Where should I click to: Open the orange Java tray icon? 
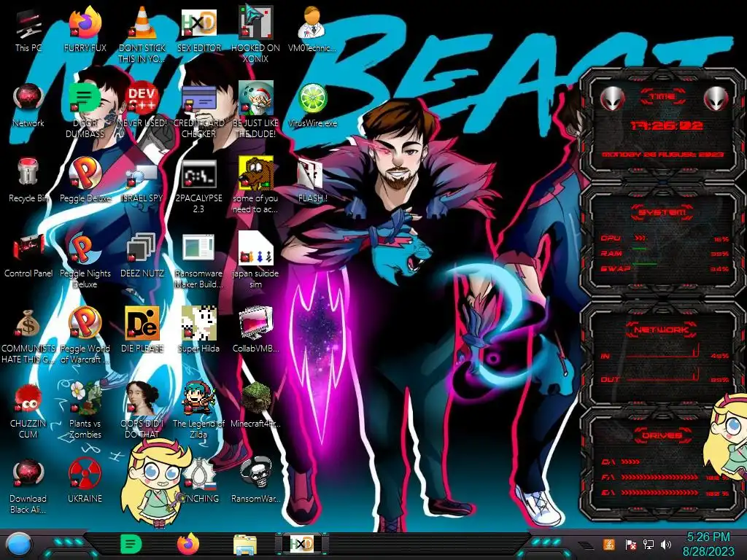[609, 544]
